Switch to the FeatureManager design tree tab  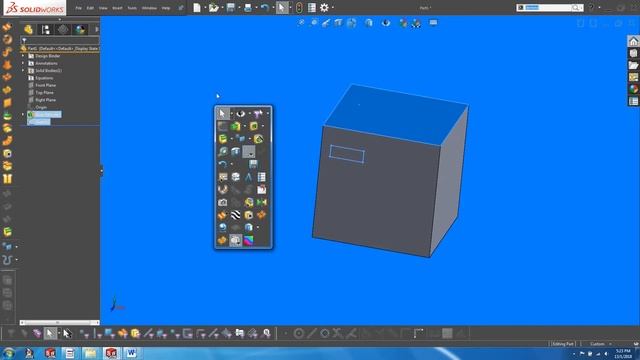[28, 29]
